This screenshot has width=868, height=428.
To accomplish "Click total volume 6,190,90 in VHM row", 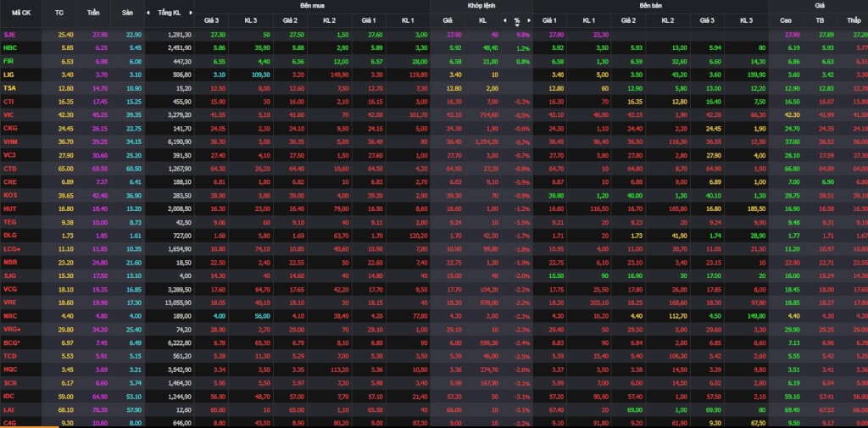I will (180, 142).
